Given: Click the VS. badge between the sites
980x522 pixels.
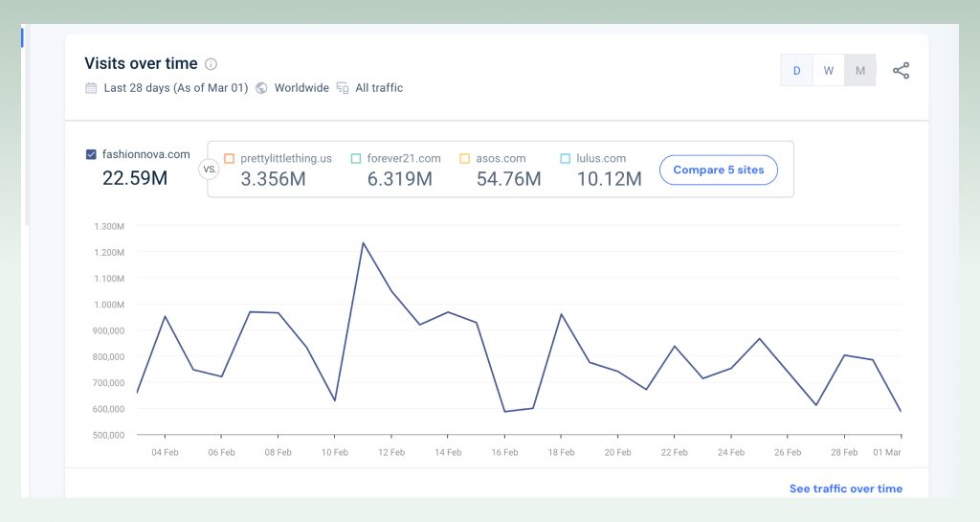Looking at the screenshot, I should pyautogui.click(x=210, y=170).
